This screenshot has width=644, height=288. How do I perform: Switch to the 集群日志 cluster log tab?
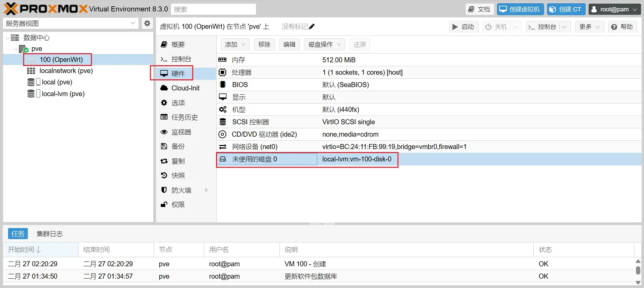[x=50, y=234]
